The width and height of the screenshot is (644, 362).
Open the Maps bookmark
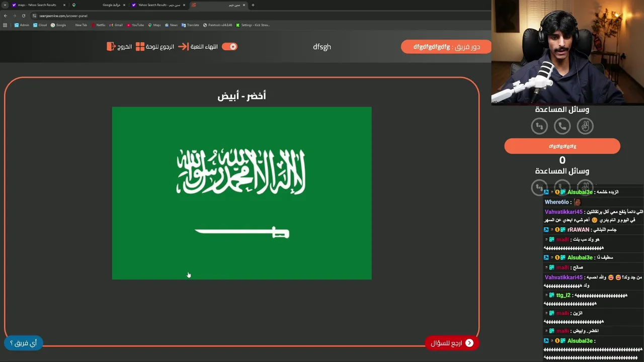154,25
